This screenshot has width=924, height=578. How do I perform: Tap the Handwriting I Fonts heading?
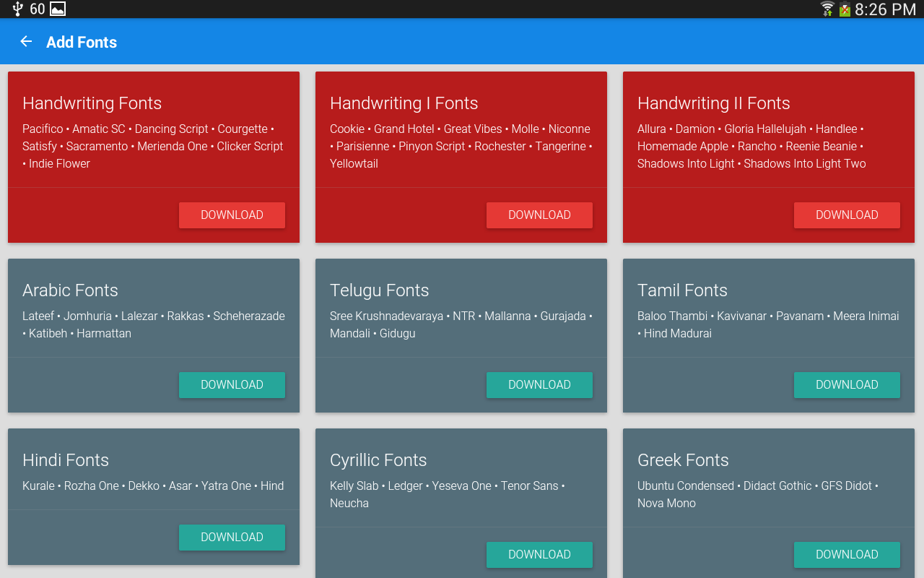coord(404,103)
